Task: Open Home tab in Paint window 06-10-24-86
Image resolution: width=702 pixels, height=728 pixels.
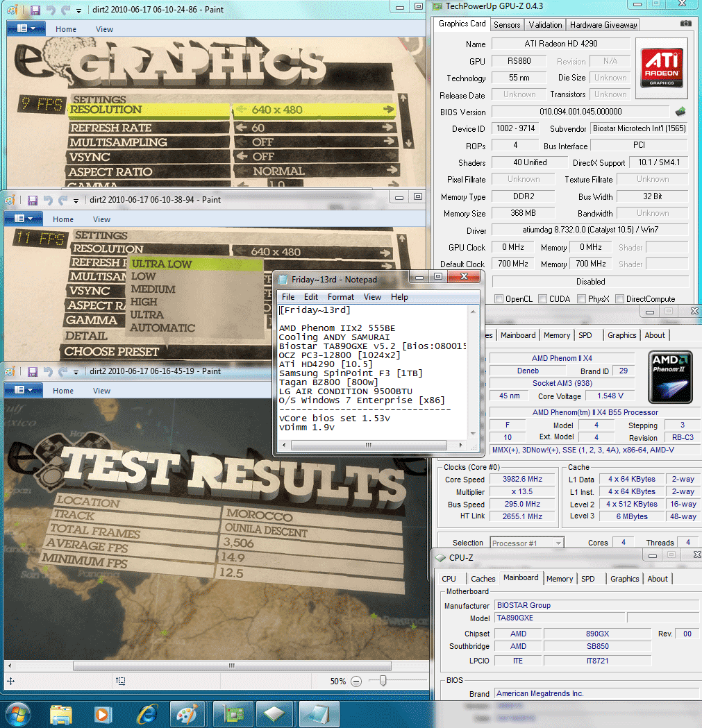Action: (65, 29)
